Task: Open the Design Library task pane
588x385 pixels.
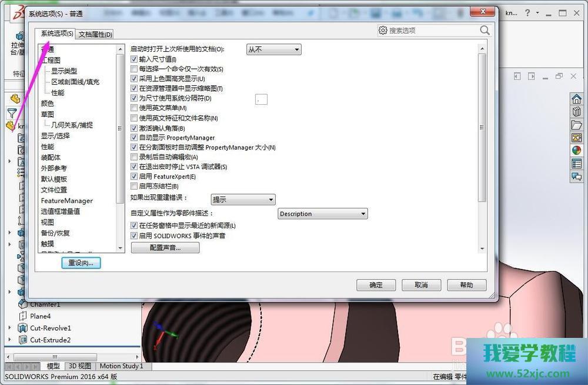Action: (x=576, y=112)
